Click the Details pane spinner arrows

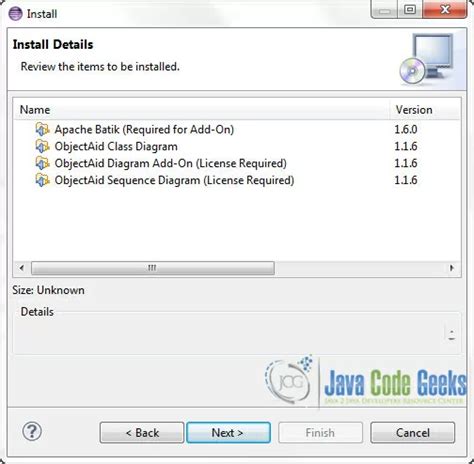(x=452, y=334)
